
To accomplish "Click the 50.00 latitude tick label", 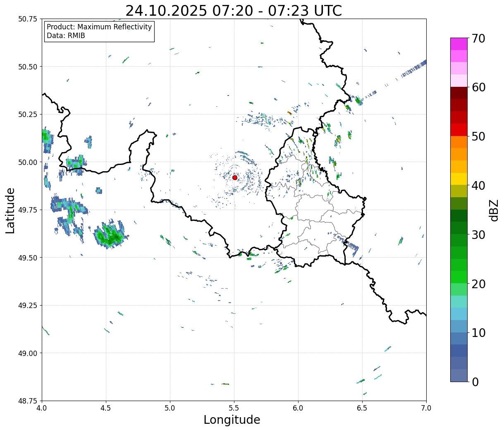I will (28, 162).
